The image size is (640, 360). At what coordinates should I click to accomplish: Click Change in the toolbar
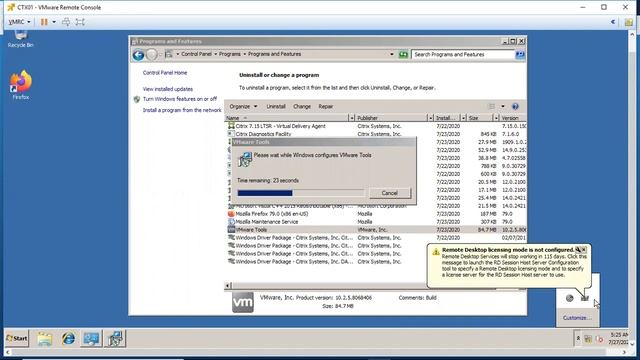click(302, 107)
